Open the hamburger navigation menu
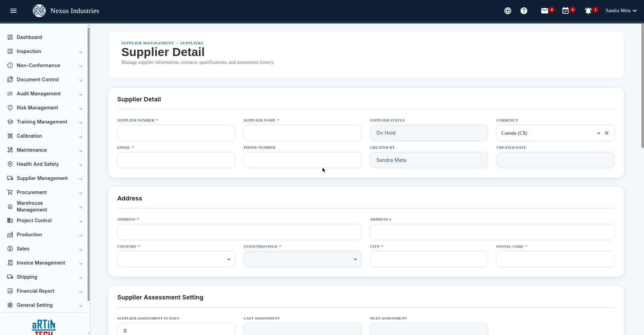The height and width of the screenshot is (335, 644). 13,11
